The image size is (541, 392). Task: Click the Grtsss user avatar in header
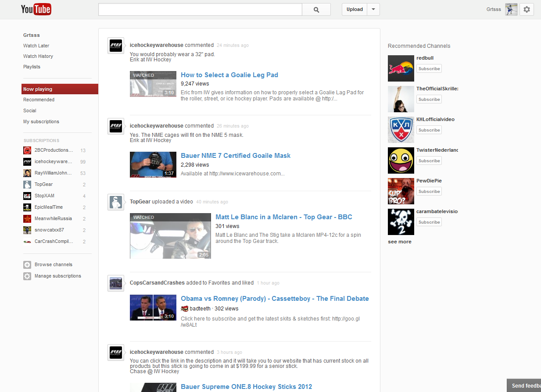511,9
